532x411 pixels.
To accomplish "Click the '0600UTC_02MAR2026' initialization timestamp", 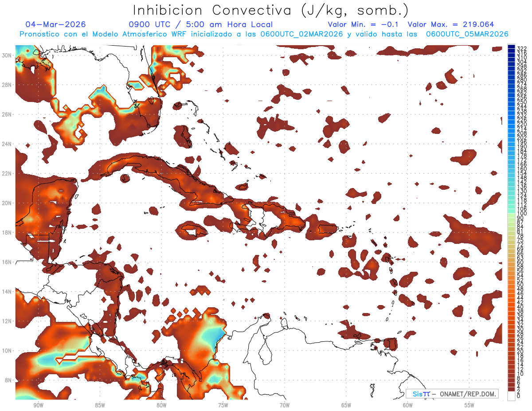I will point(301,34).
